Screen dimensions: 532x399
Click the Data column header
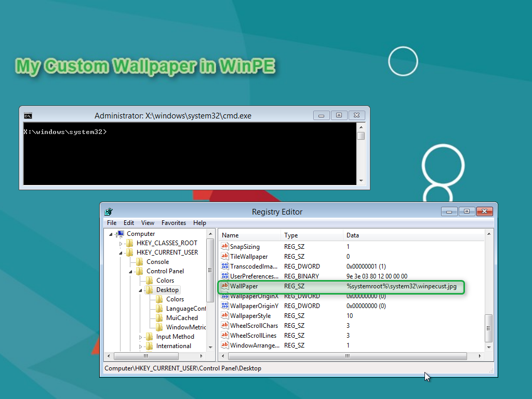[x=353, y=235]
